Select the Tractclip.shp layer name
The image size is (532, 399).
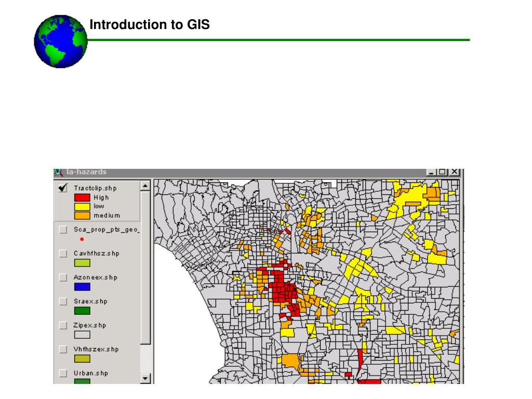point(96,188)
